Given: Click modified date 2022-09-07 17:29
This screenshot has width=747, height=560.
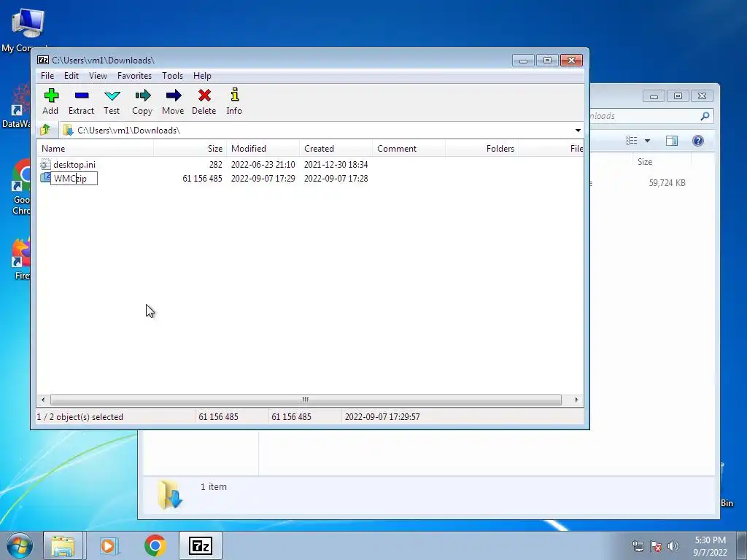Looking at the screenshot, I should point(263,179).
